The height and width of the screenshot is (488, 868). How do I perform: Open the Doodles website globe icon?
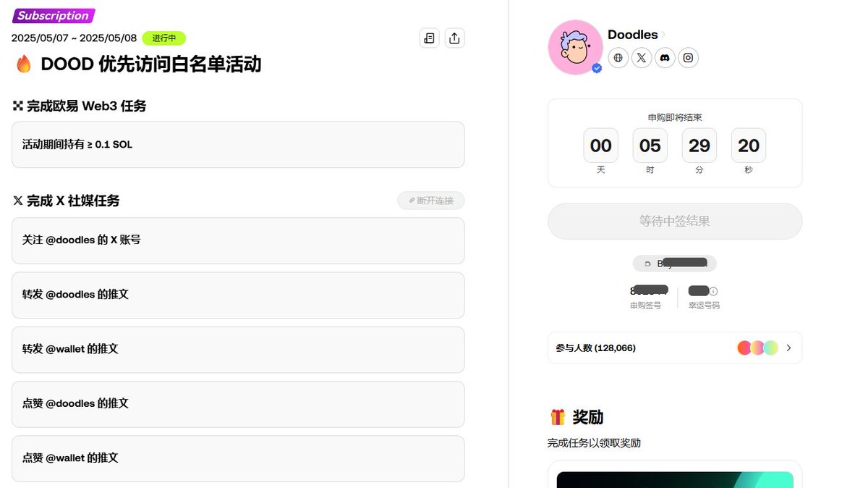point(618,58)
